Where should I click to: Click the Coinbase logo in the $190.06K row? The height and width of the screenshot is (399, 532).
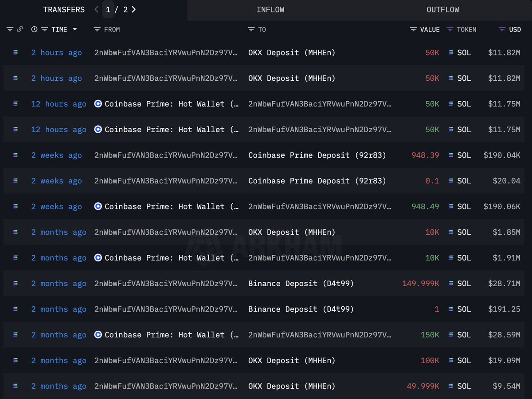coord(98,206)
